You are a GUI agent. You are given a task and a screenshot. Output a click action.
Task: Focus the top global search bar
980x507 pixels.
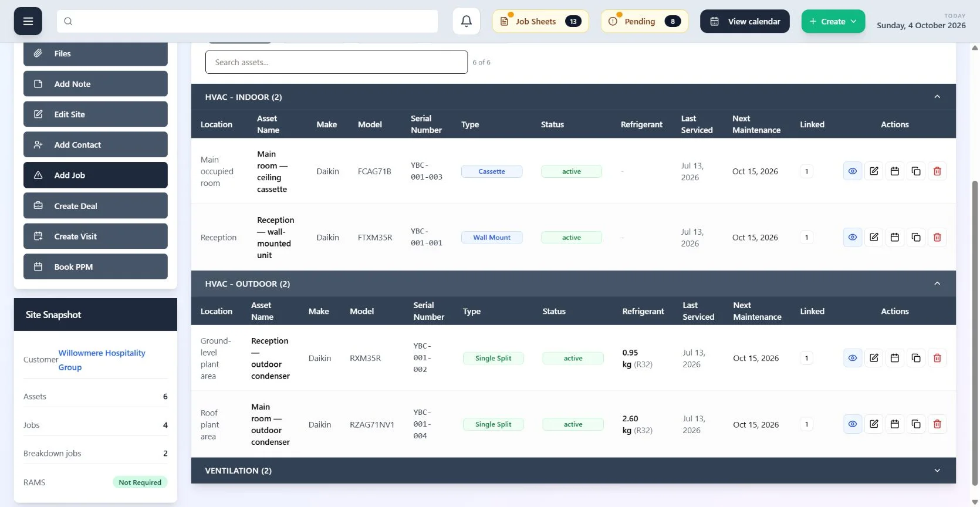pos(247,21)
